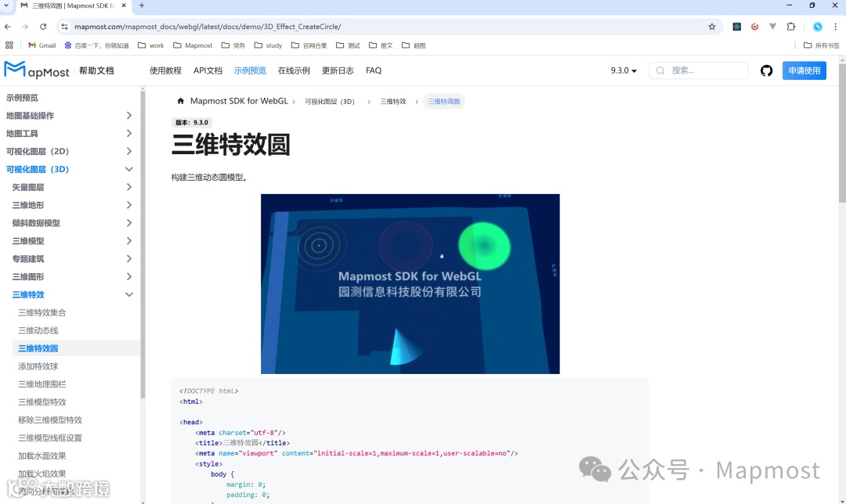Viewport: 846px width, 504px height.
Task: Open the Gmail bookmark
Action: [x=42, y=45]
